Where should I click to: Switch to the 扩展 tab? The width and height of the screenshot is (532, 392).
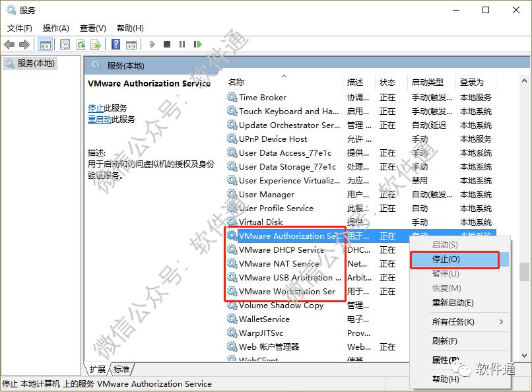98,370
